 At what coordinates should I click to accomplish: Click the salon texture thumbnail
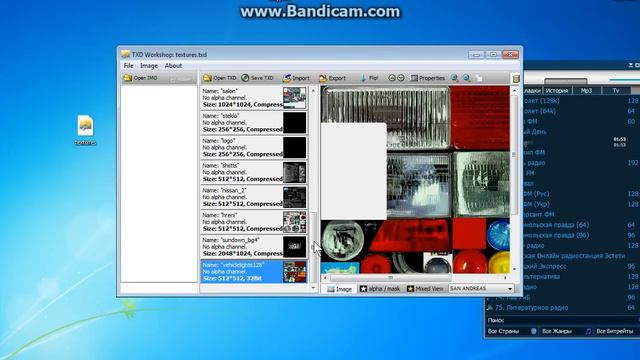click(x=294, y=98)
